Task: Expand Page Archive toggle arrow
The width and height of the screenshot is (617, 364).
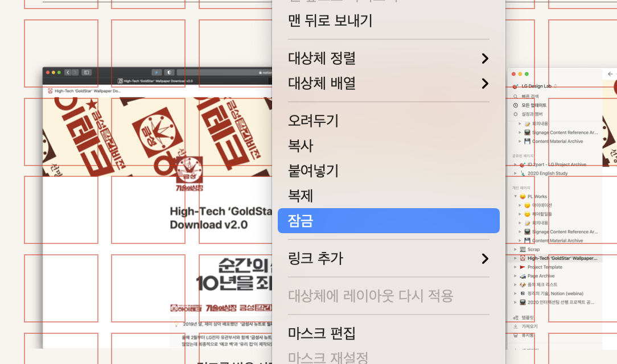Action: [x=516, y=276]
